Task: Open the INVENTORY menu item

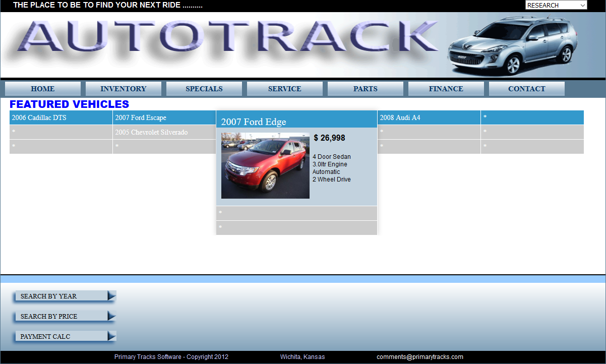Action: click(124, 89)
